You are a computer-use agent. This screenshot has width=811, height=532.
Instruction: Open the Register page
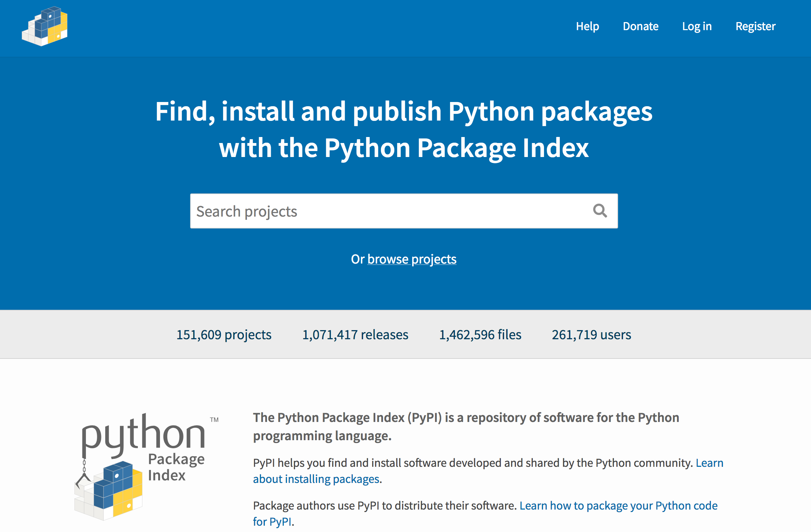coord(755,26)
